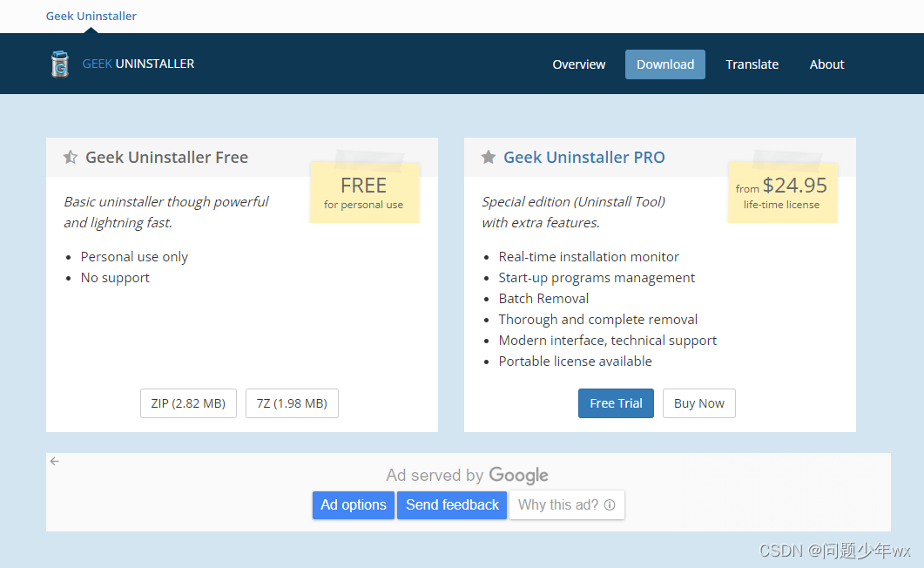
Task: Open the Translate page
Action: click(752, 64)
